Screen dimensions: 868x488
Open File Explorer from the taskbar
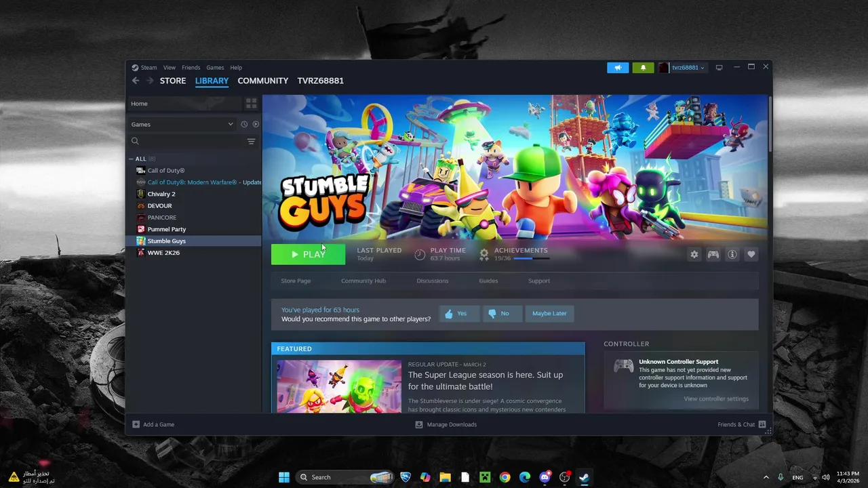[445, 477]
